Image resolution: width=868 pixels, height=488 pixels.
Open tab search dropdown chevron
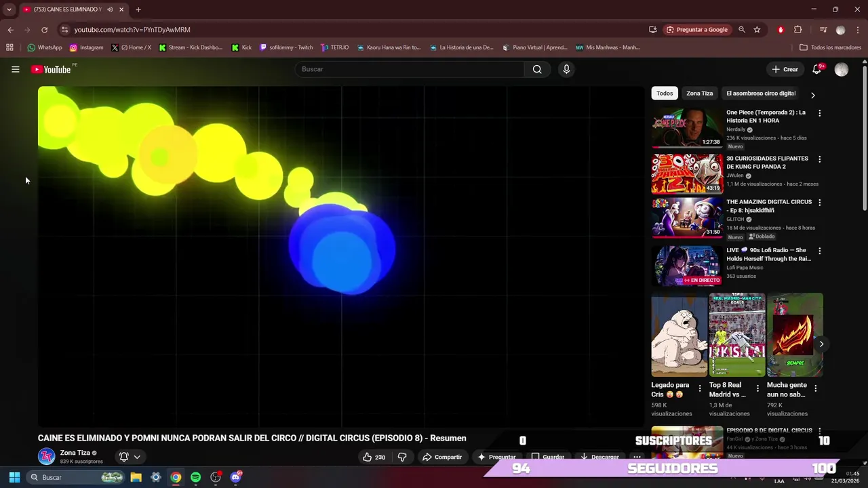9,9
